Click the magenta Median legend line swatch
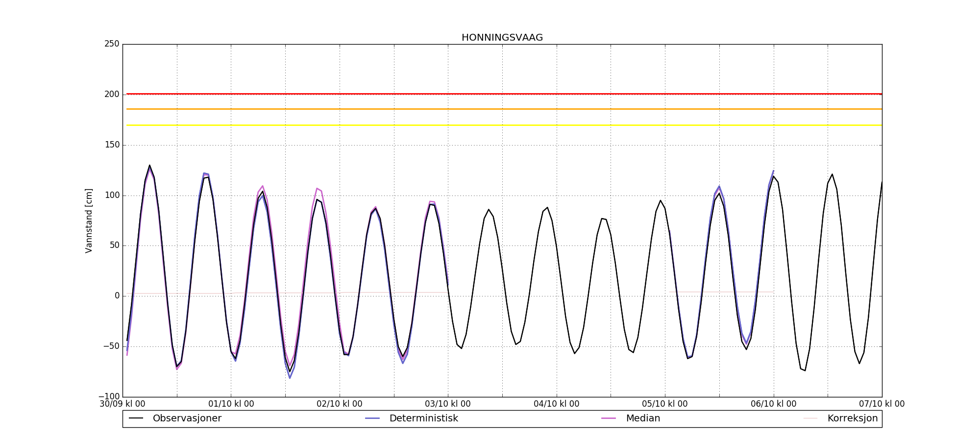The width and height of the screenshot is (980, 441). coord(609,418)
